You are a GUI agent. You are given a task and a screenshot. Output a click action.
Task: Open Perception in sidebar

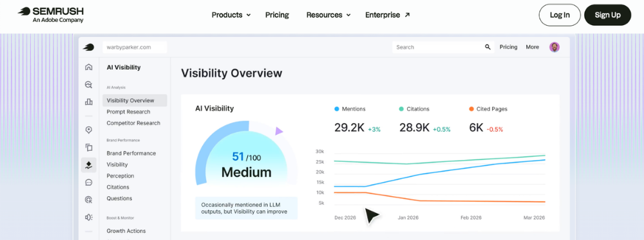point(120,175)
